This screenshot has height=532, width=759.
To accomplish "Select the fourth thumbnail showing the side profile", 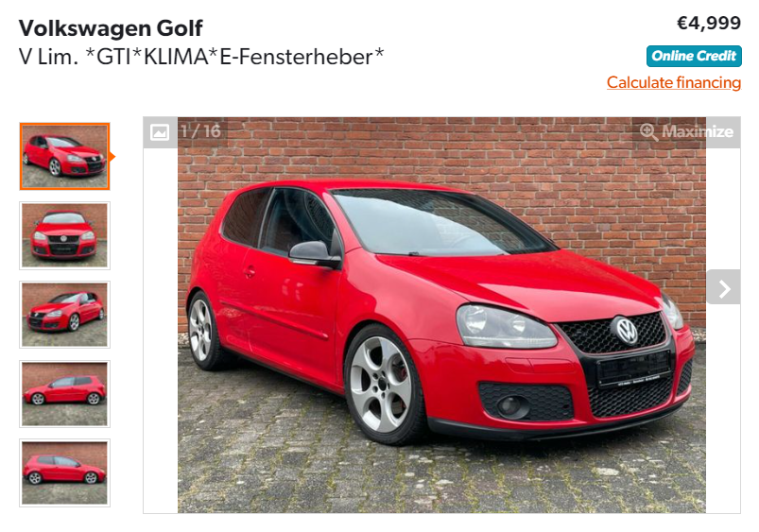I will pos(64,394).
